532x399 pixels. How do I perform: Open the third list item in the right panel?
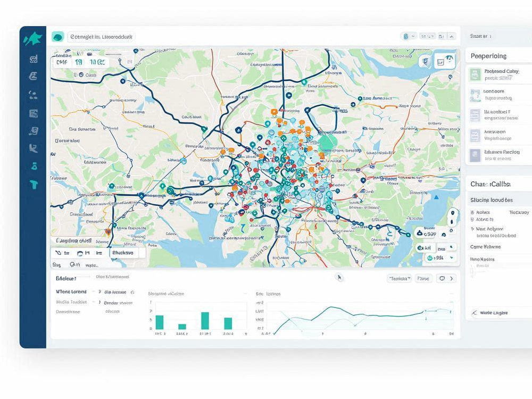tap(499, 115)
